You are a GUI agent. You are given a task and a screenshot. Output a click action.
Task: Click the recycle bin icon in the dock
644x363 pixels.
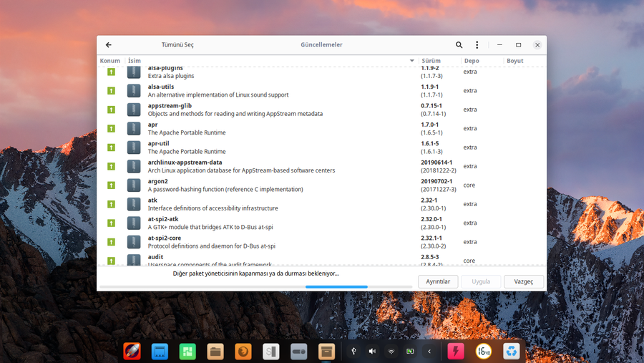tap(512, 351)
